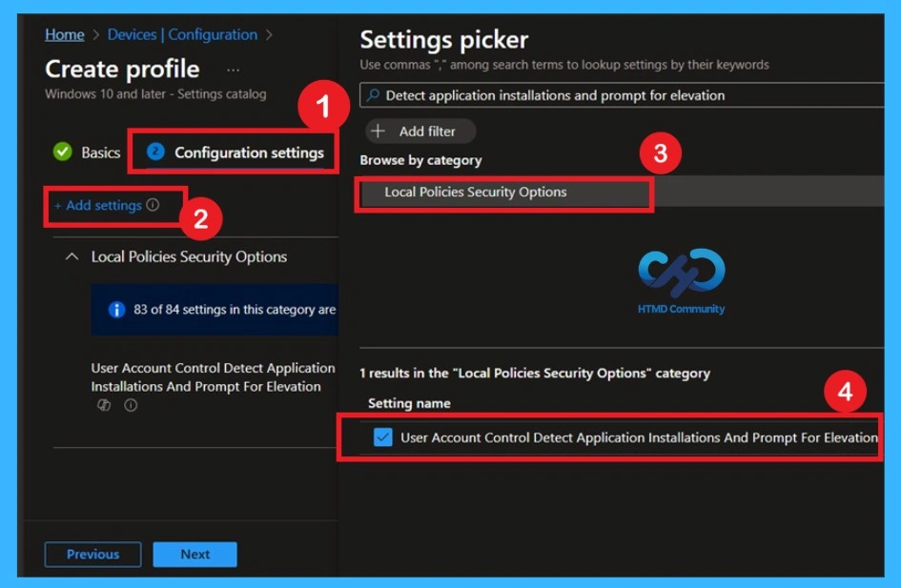Open the info icon below the UAC setting name
901x588 pixels.
[131, 404]
